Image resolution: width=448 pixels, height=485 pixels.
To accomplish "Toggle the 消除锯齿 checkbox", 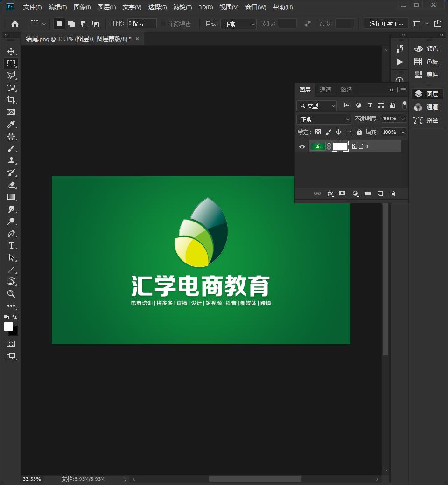I will click(164, 23).
